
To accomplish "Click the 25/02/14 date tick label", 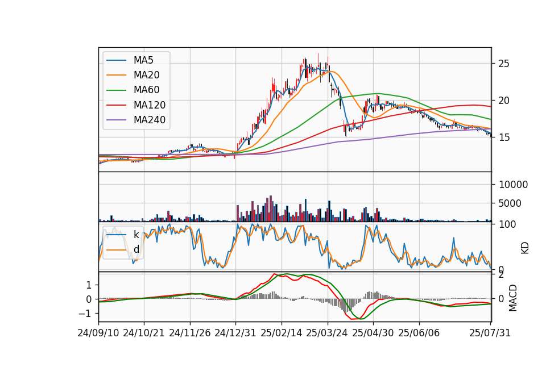I will (282, 333).
